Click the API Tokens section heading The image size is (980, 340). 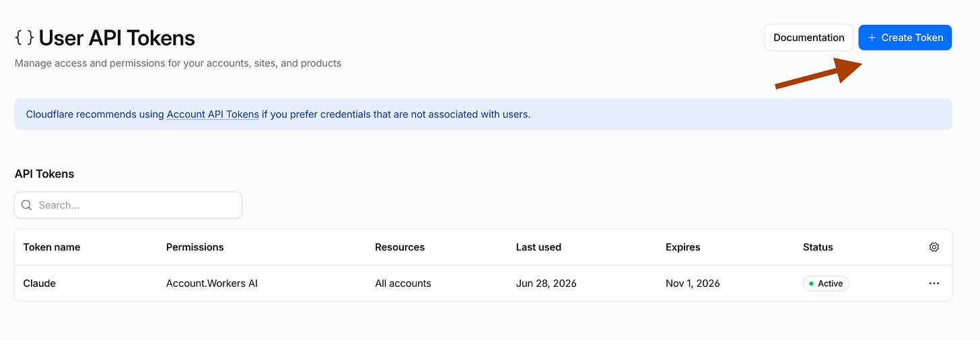(44, 174)
